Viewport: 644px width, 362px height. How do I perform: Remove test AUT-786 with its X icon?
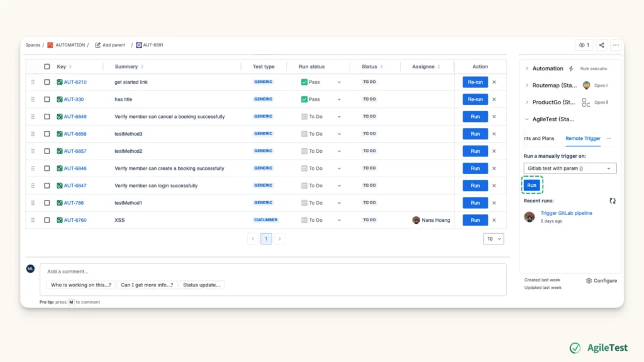(x=494, y=203)
